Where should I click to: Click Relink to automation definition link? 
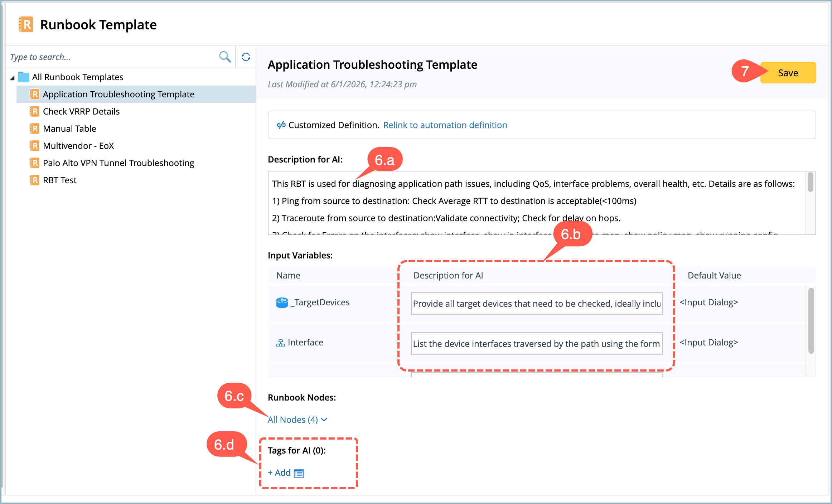[445, 125]
